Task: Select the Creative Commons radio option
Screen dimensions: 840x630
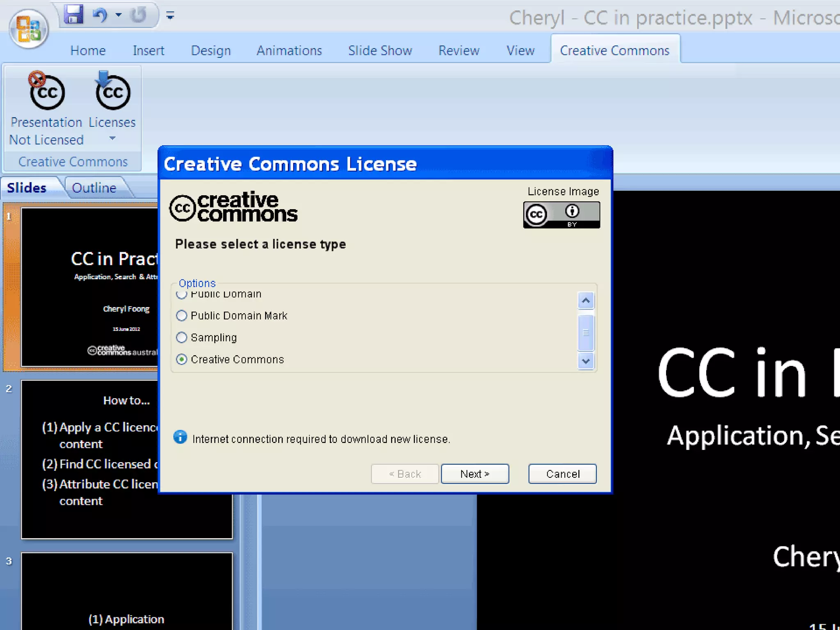Action: (x=182, y=359)
